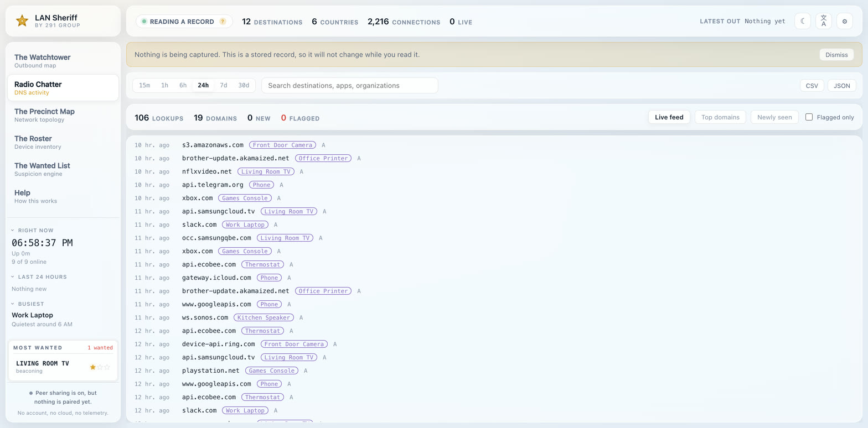This screenshot has height=428, width=868.
Task: Select the occ.samsungqbe.com domain text
Action: tap(216, 238)
